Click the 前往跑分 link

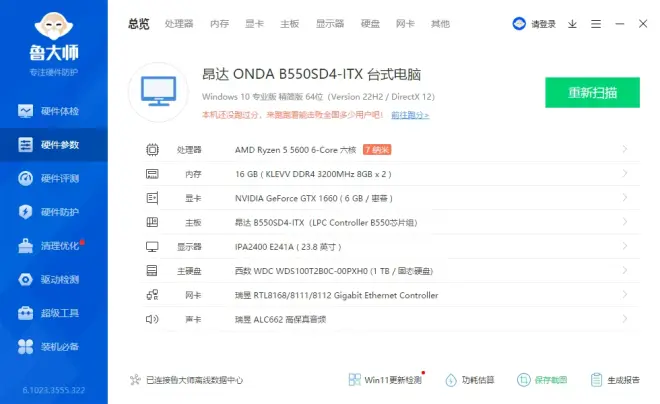409,116
